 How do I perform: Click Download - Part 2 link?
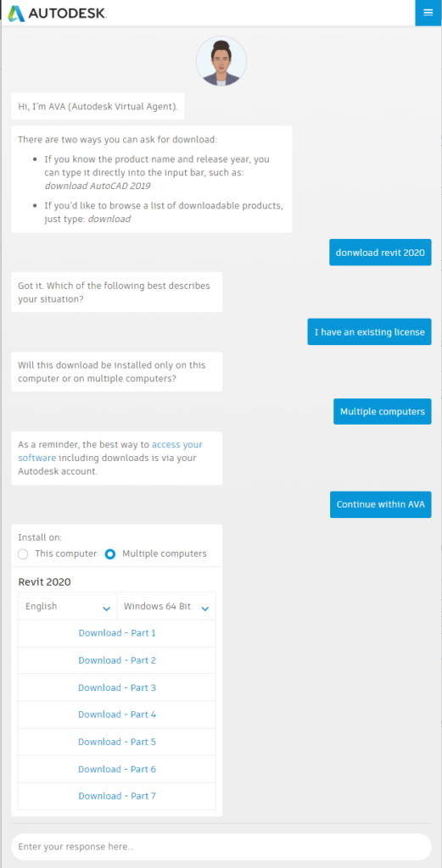pos(117,659)
